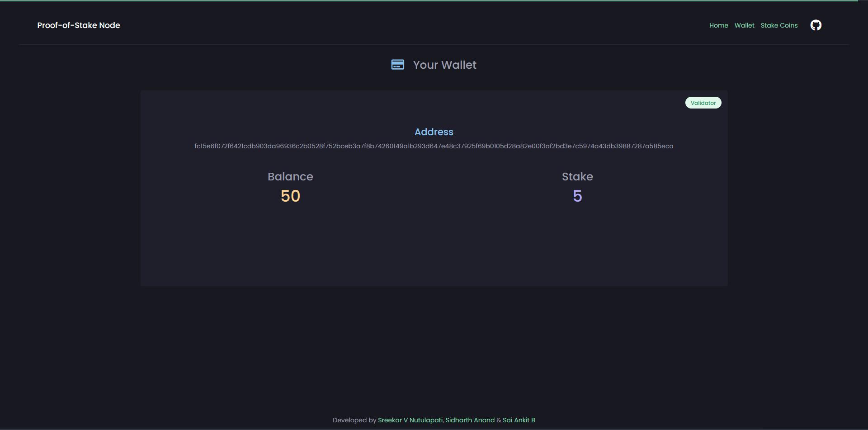The width and height of the screenshot is (868, 430).
Task: Click the Proof-of-Stake Node brand title
Action: click(x=79, y=25)
